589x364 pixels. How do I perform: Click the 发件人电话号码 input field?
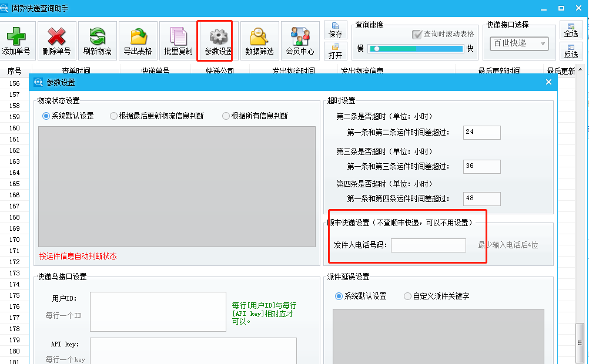tap(428, 245)
